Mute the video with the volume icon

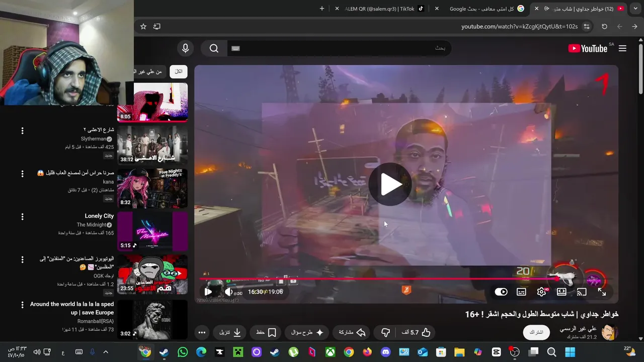pyautogui.click(x=229, y=292)
